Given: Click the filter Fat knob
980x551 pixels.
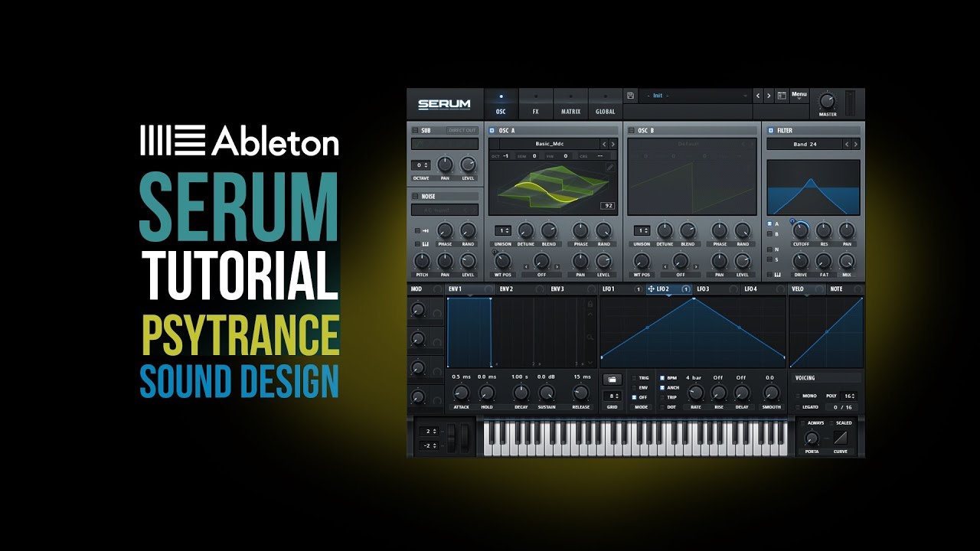Looking at the screenshot, I should (823, 260).
